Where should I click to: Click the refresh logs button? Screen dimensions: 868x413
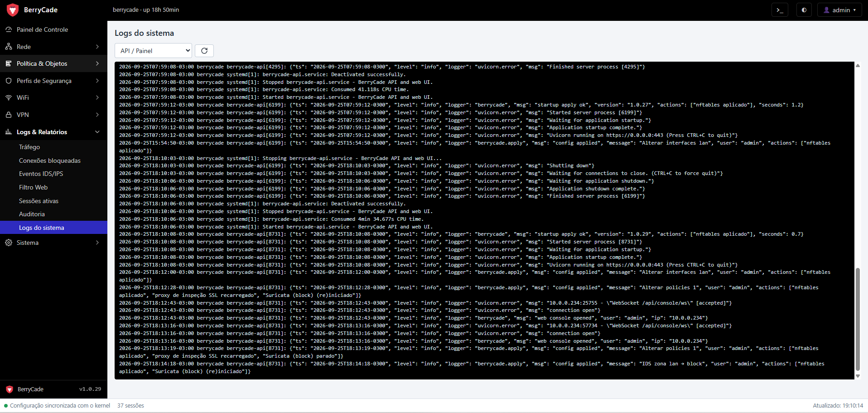[204, 51]
